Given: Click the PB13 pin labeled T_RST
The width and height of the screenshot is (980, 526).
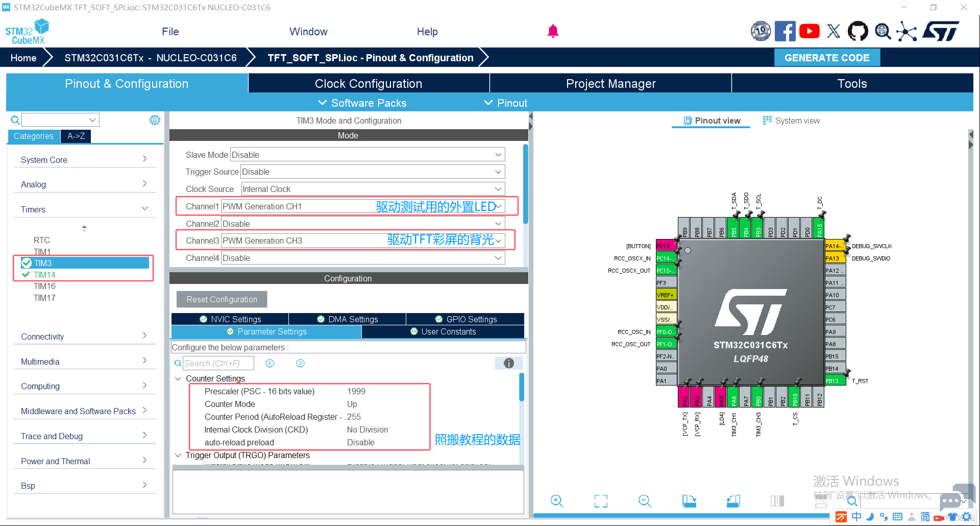Looking at the screenshot, I should click(835, 381).
